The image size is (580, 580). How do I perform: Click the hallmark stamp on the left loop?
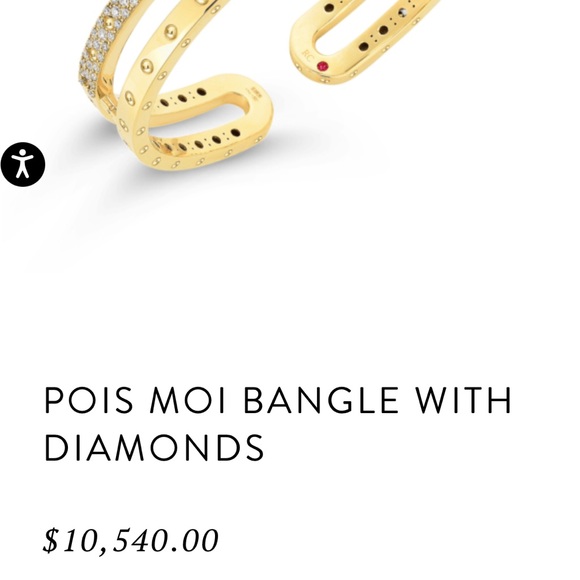pos(255,93)
